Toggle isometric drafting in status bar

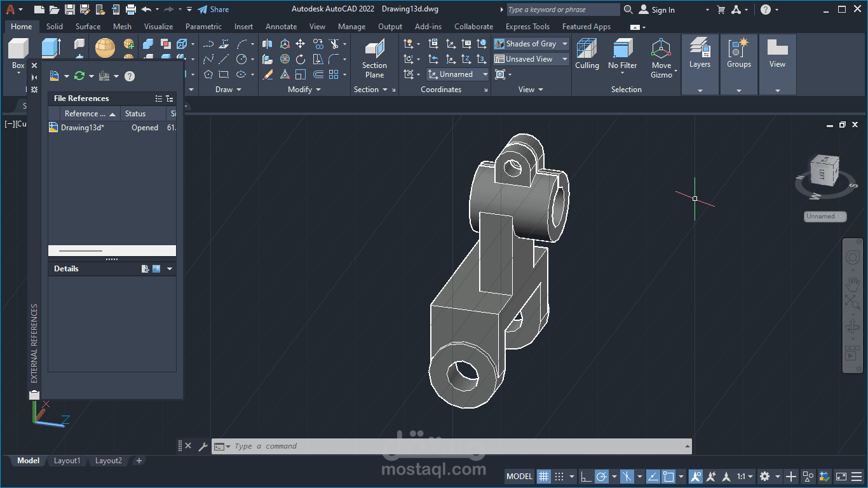[x=627, y=476]
